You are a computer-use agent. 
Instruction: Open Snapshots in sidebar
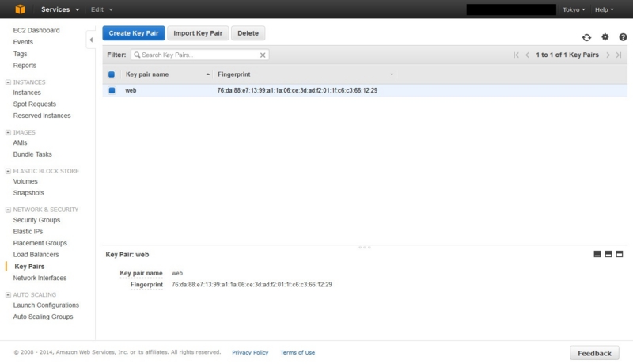28,193
